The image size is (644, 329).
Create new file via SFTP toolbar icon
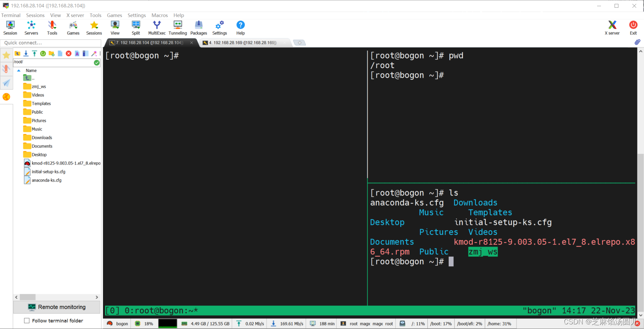pyautogui.click(x=60, y=53)
